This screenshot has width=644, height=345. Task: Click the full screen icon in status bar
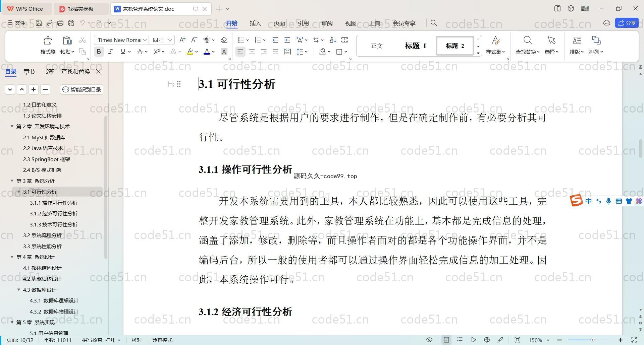[x=634, y=340]
